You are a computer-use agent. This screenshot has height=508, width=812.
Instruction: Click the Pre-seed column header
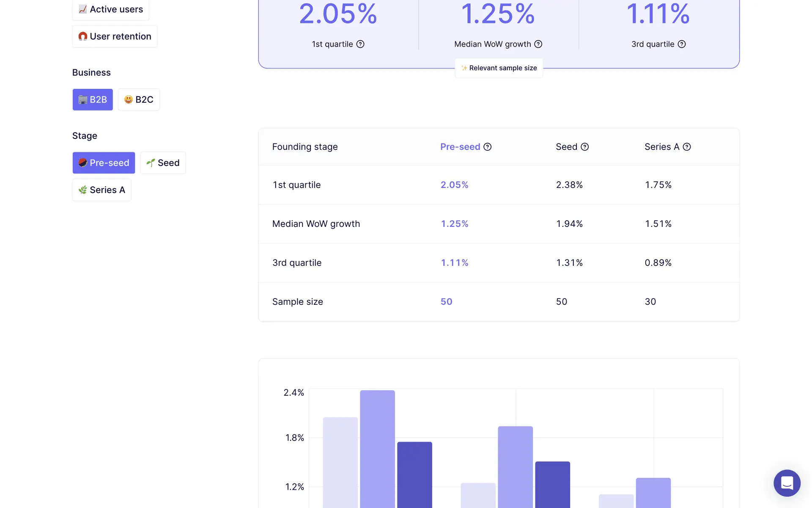pyautogui.click(x=460, y=147)
